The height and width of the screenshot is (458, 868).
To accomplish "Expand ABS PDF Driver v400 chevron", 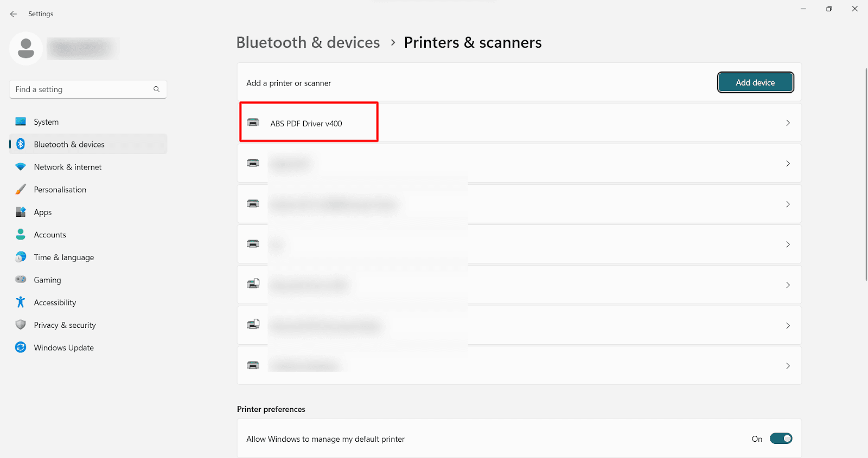I will click(788, 123).
